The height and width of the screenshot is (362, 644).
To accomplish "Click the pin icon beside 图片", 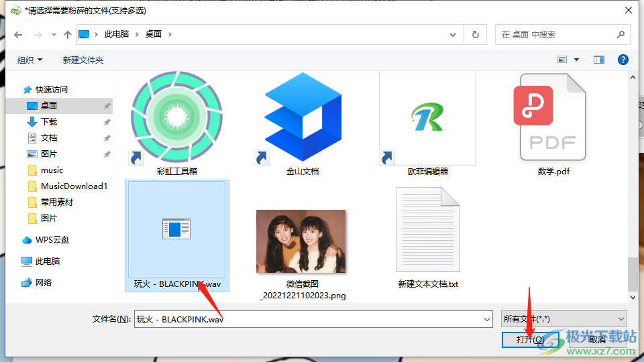I will 107,154.
